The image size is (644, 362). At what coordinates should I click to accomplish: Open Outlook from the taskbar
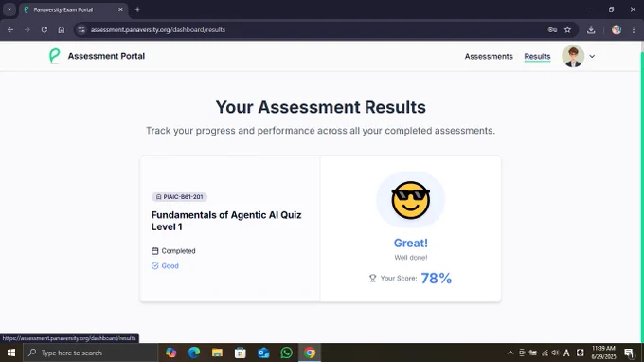tap(263, 353)
